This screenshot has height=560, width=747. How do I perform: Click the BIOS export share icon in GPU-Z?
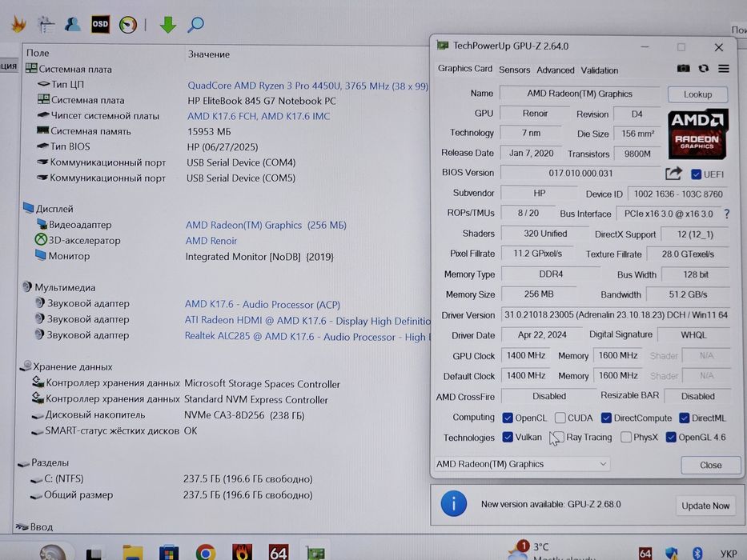(x=673, y=174)
